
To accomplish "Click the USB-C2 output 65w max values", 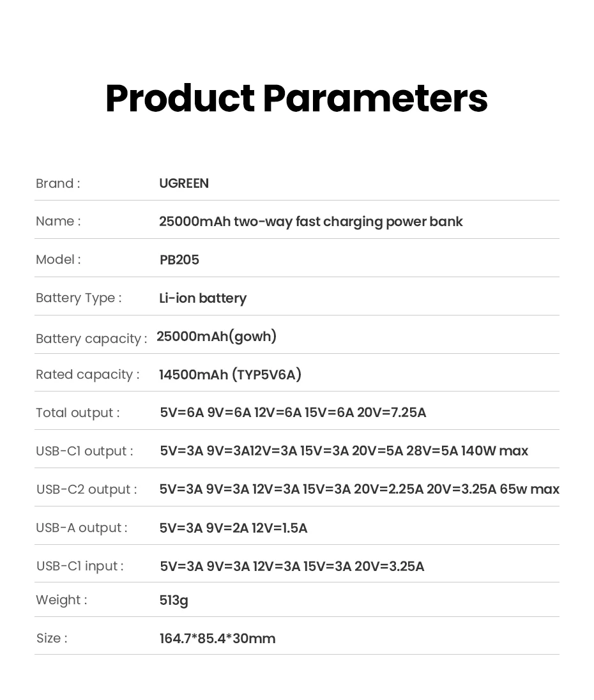I will click(x=359, y=489).
